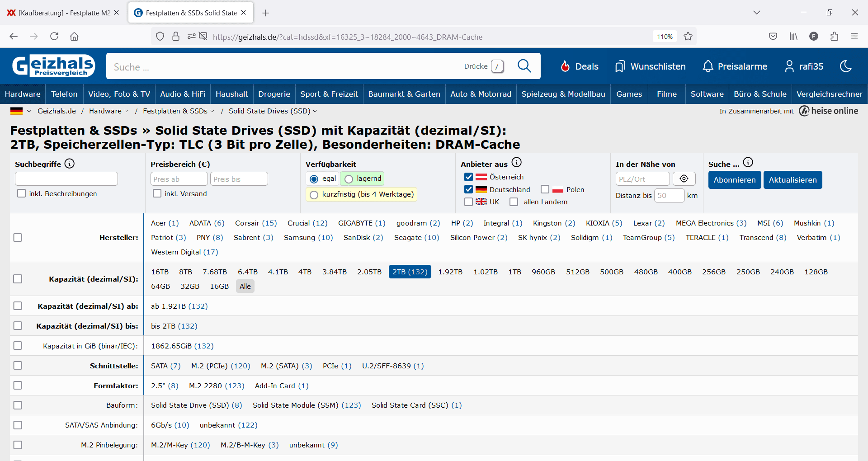
Task: Tick the Hersteller row checkbox
Action: point(18,237)
